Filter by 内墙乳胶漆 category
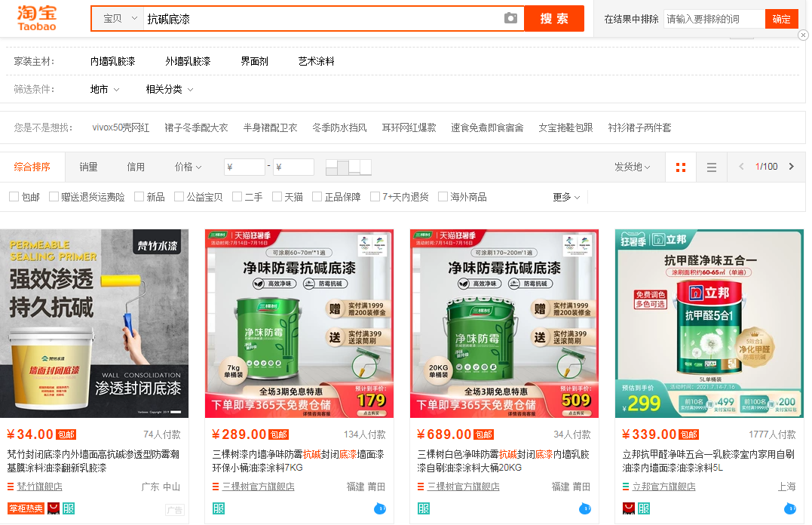Image resolution: width=812 pixels, height=525 pixels. point(113,62)
